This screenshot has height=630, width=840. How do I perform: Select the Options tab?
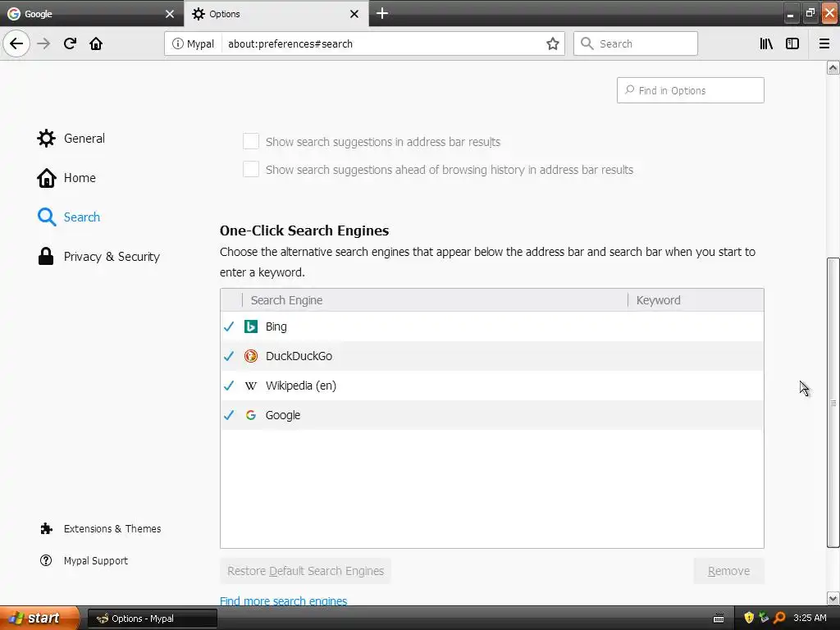[x=276, y=13]
